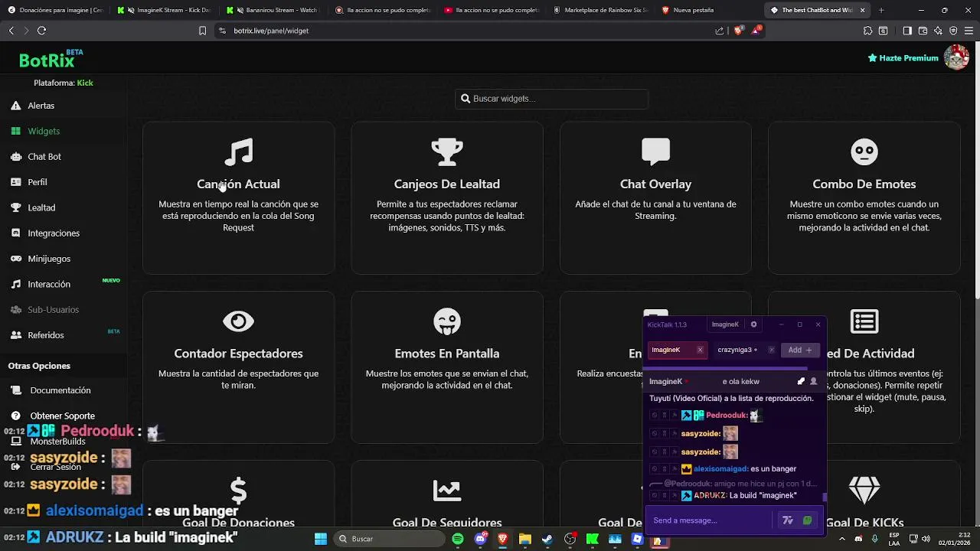The height and width of the screenshot is (551, 980).
Task: Bookmark this page with the bookmark icon
Action: click(x=202, y=31)
